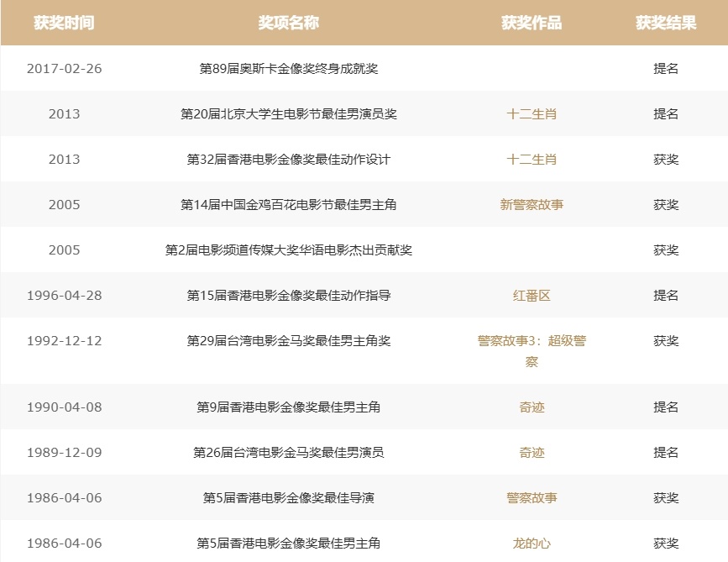Image resolution: width=728 pixels, height=562 pixels.
Task: Select the 第89届奥斯卡金像奖终身成就奖 award text
Action: [288, 68]
